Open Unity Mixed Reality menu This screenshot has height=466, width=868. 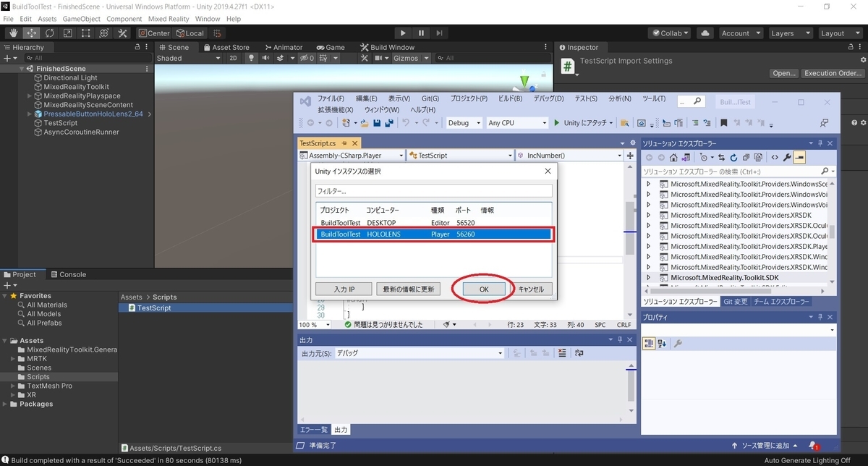tap(169, 19)
